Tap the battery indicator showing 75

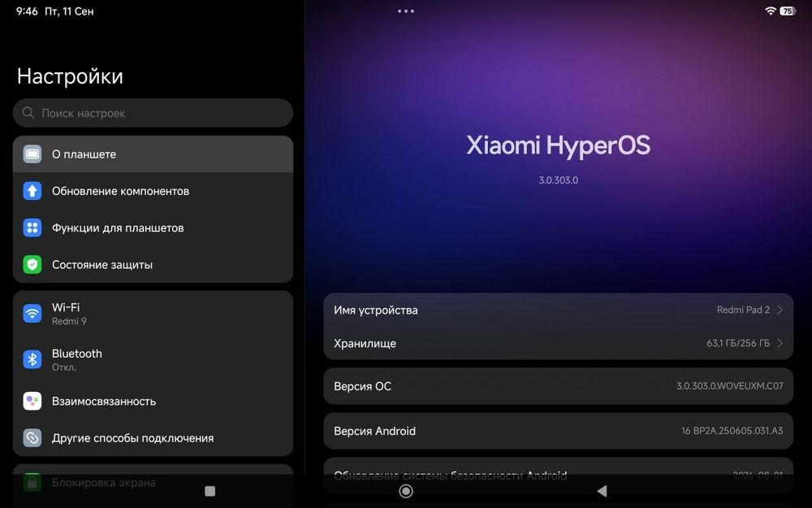[788, 11]
